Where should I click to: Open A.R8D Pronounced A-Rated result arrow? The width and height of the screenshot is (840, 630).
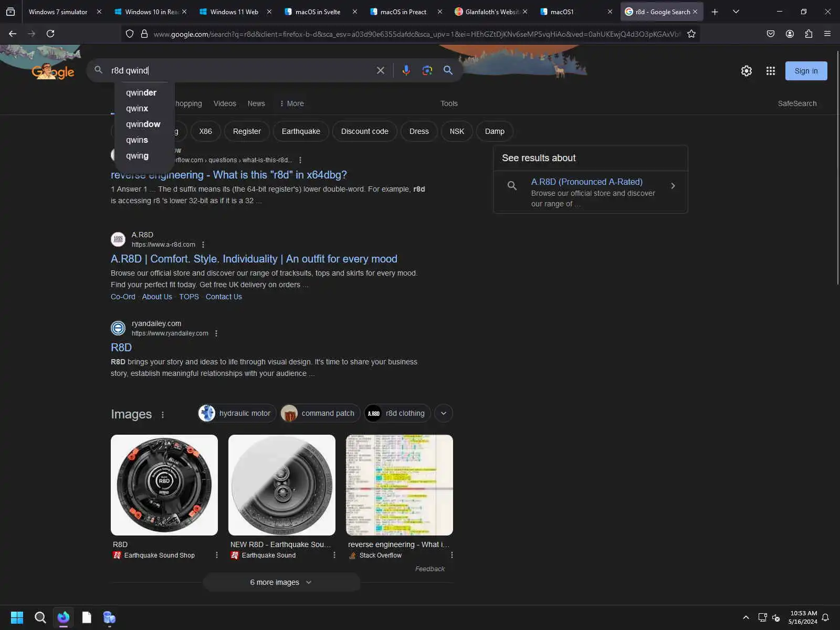click(673, 186)
